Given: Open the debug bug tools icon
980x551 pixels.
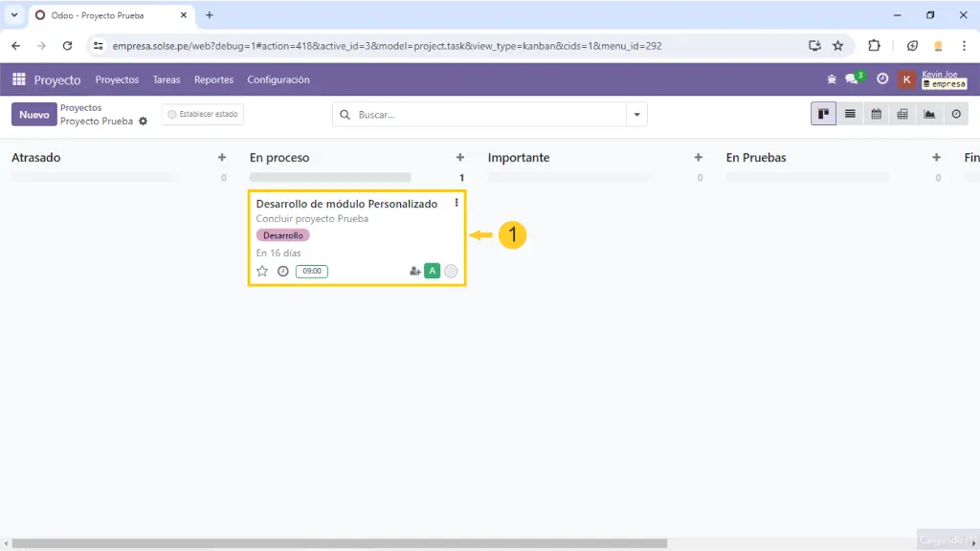Looking at the screenshot, I should (831, 79).
